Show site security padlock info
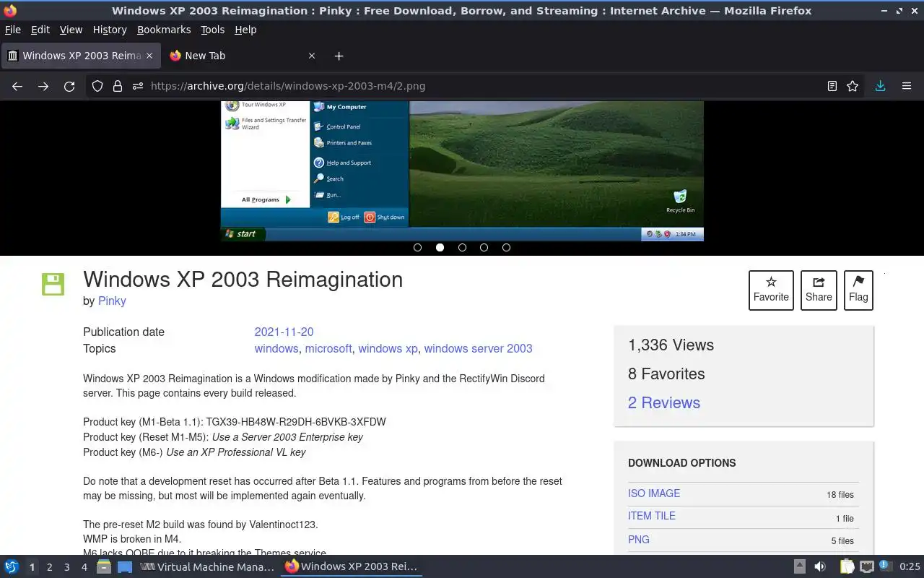The height and width of the screenshot is (578, 924). pyautogui.click(x=118, y=86)
